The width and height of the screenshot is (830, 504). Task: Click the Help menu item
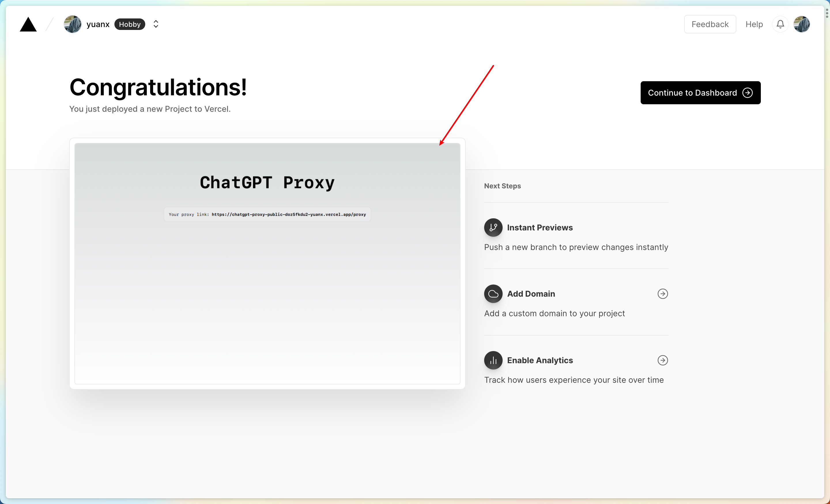(x=754, y=24)
